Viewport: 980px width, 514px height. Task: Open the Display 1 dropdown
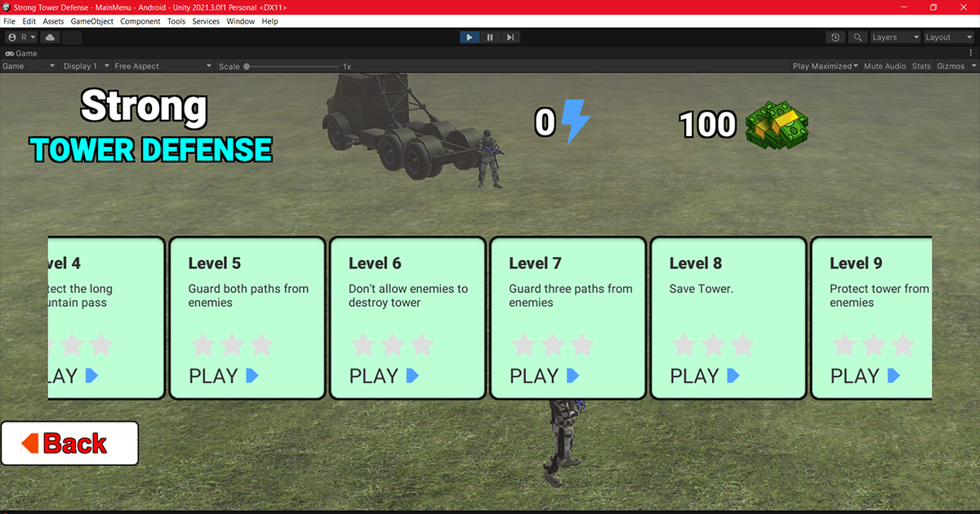pos(85,66)
